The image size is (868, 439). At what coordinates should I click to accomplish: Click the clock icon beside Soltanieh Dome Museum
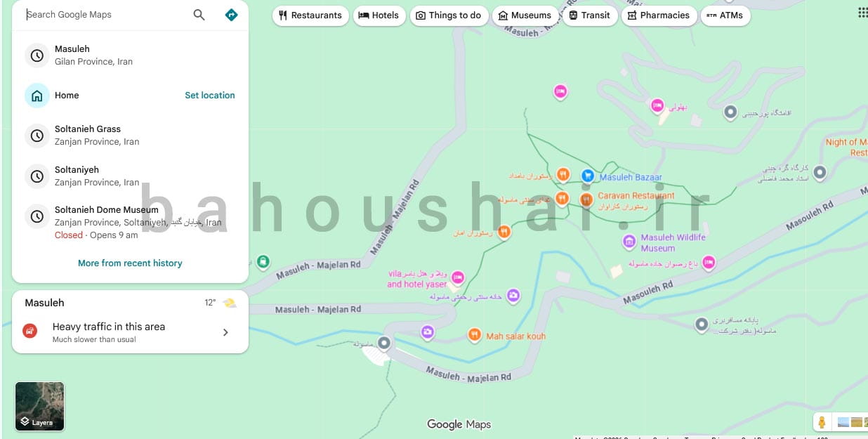click(37, 216)
